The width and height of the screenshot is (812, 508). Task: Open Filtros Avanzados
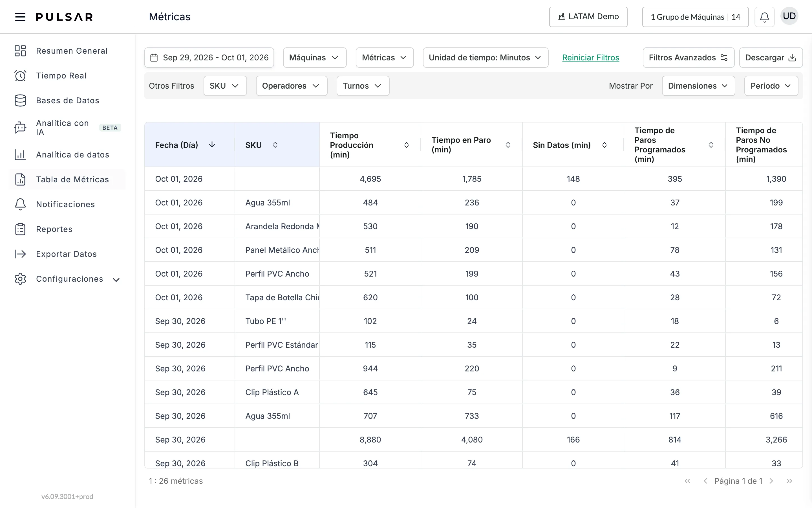pyautogui.click(x=689, y=58)
